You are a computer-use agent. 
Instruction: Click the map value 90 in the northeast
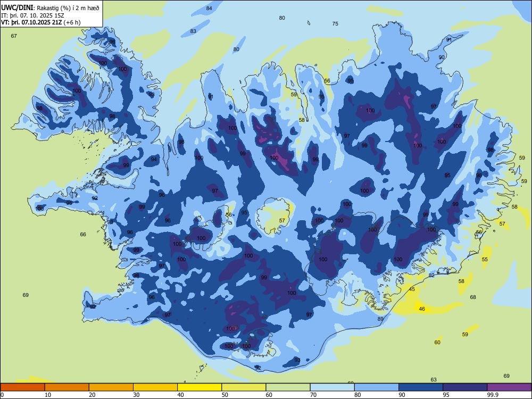click(x=442, y=57)
